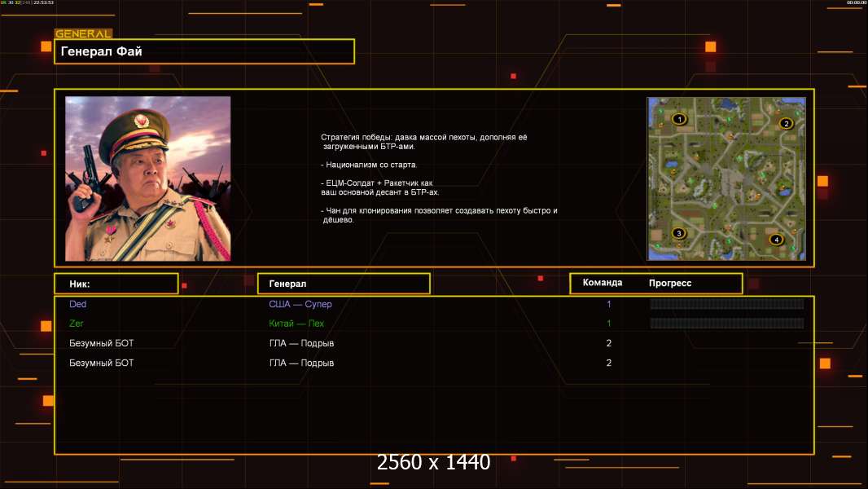Click the 'Ник:' column header
The height and width of the screenshot is (489, 868).
tap(116, 284)
